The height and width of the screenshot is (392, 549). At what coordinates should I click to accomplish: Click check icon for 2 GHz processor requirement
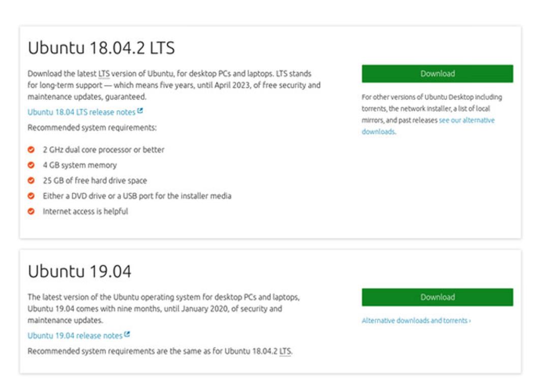pos(31,149)
